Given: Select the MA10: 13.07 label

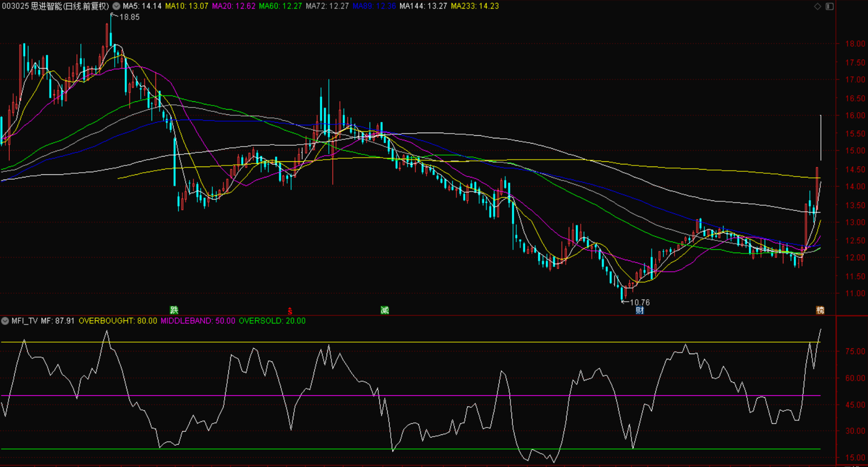Looking at the screenshot, I should (187, 6).
